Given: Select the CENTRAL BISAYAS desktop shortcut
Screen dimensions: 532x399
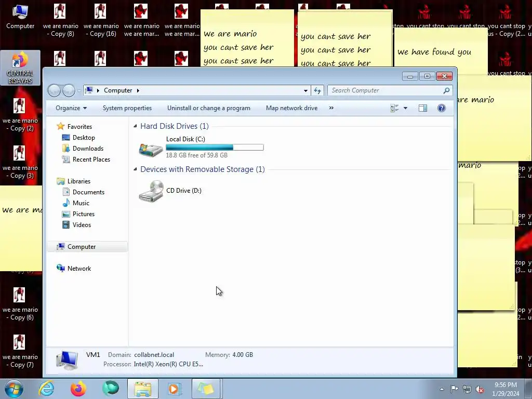Looking at the screenshot, I should pyautogui.click(x=20, y=68).
